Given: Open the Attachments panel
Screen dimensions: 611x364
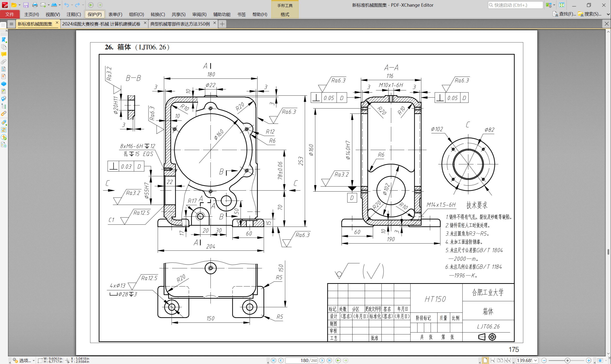Looking at the screenshot, I should pos(3,62).
